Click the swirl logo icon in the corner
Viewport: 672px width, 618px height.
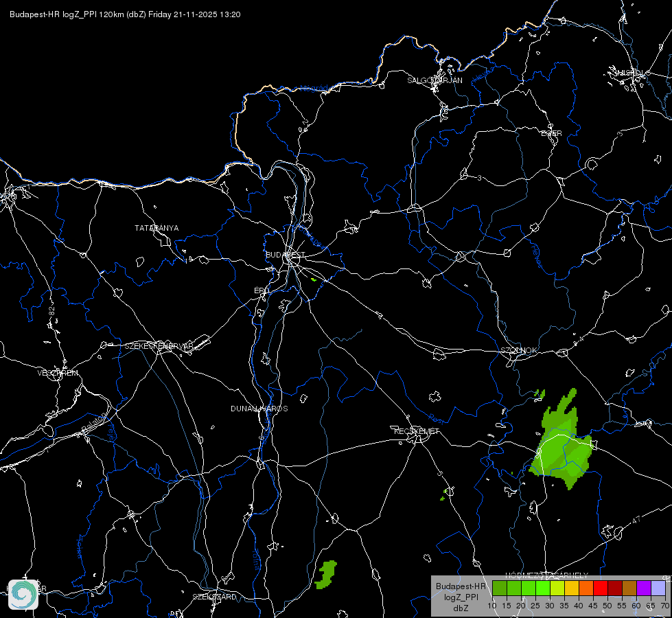[x=23, y=595]
